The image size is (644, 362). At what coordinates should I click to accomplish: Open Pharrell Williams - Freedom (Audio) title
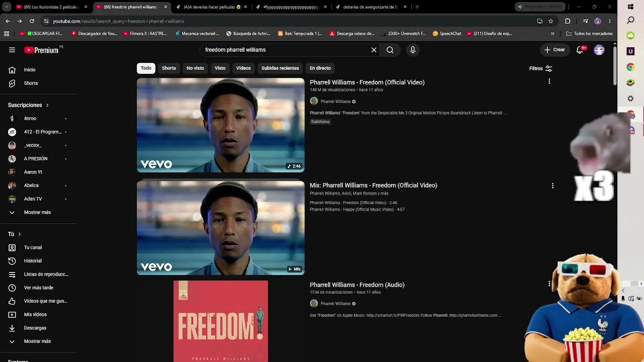[357, 285]
